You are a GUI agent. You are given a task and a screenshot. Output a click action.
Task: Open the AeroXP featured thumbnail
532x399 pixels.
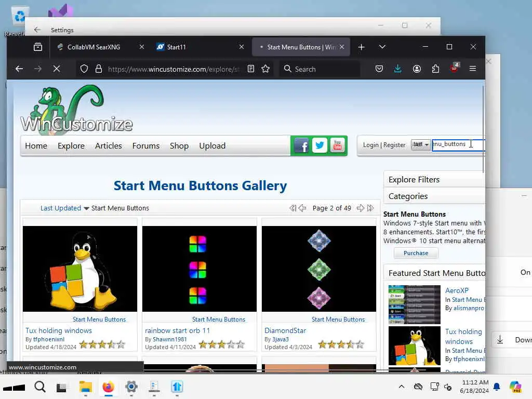[414, 304]
